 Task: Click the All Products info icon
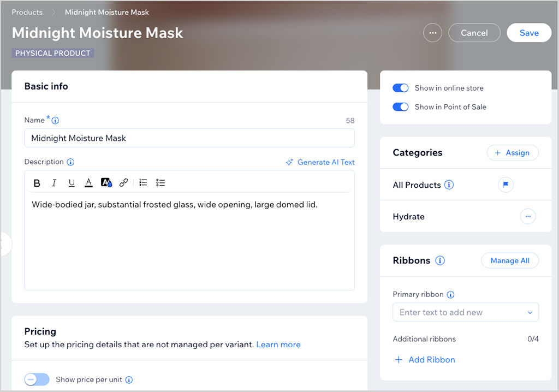(x=449, y=185)
